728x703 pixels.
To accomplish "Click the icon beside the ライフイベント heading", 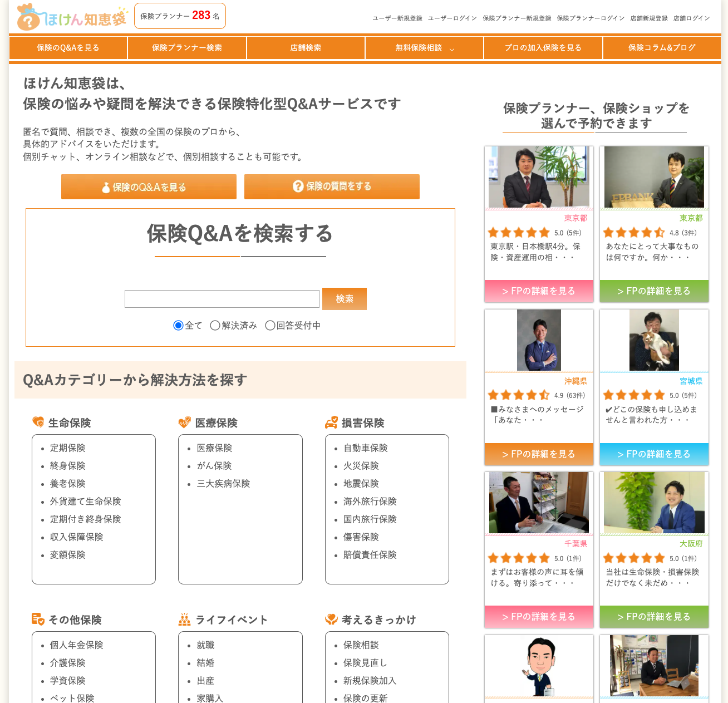I will (x=184, y=619).
